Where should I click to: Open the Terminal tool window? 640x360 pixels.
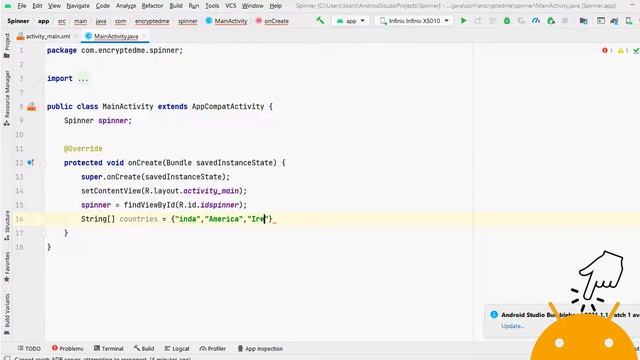(109, 349)
